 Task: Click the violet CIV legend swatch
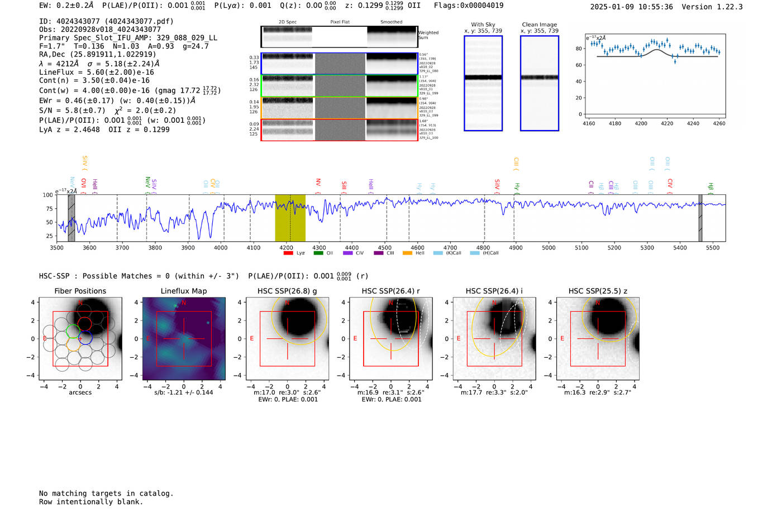point(348,253)
